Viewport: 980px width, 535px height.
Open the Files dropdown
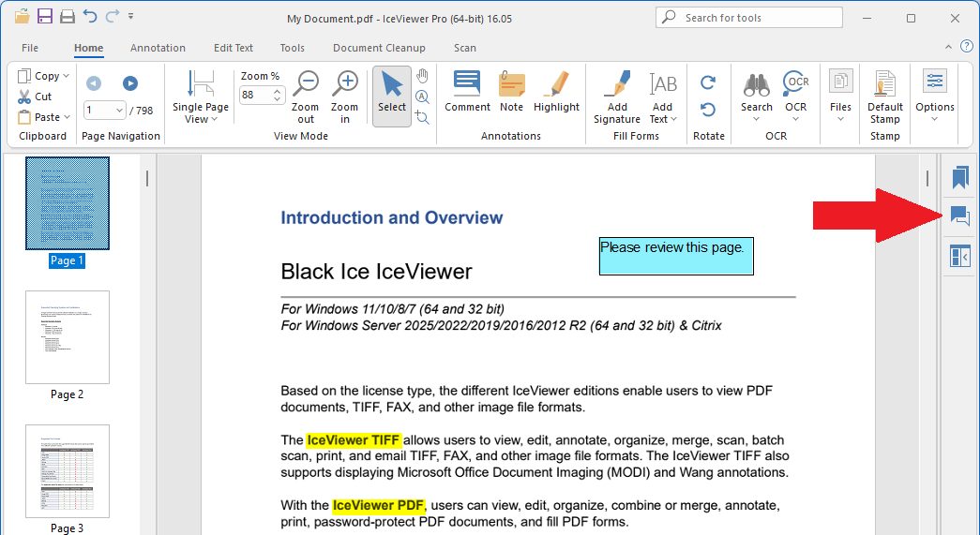[840, 97]
